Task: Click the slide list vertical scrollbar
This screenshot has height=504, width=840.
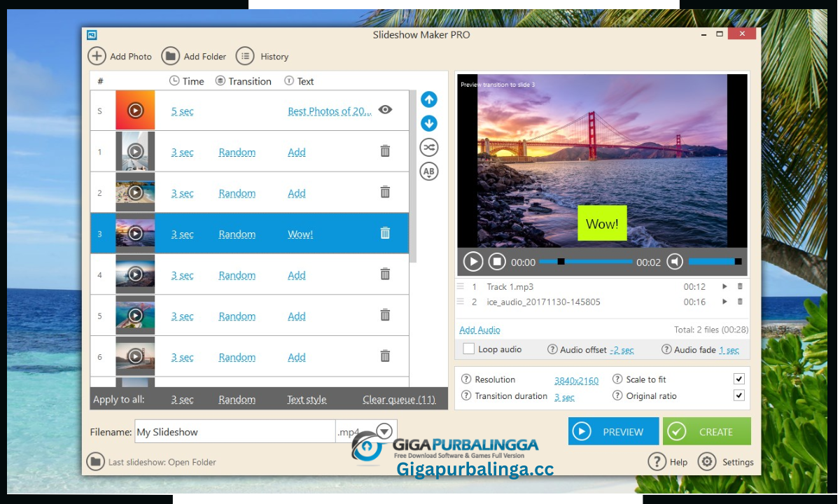Action: point(413,176)
